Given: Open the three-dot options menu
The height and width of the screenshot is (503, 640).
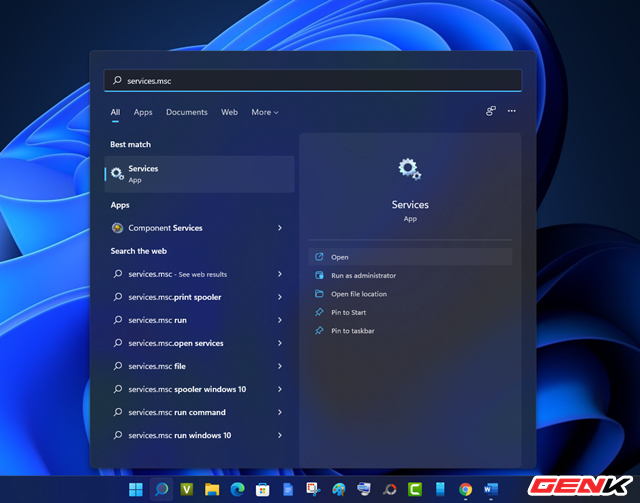Looking at the screenshot, I should 511,111.
